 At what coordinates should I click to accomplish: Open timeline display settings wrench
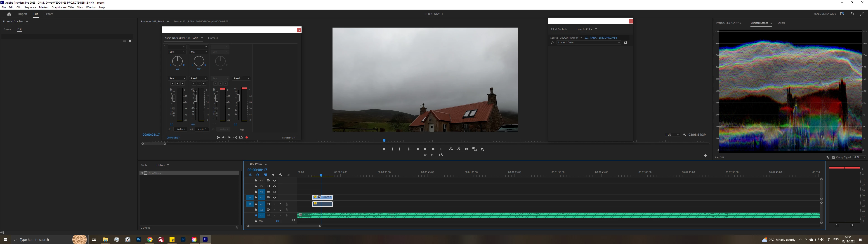(x=281, y=175)
